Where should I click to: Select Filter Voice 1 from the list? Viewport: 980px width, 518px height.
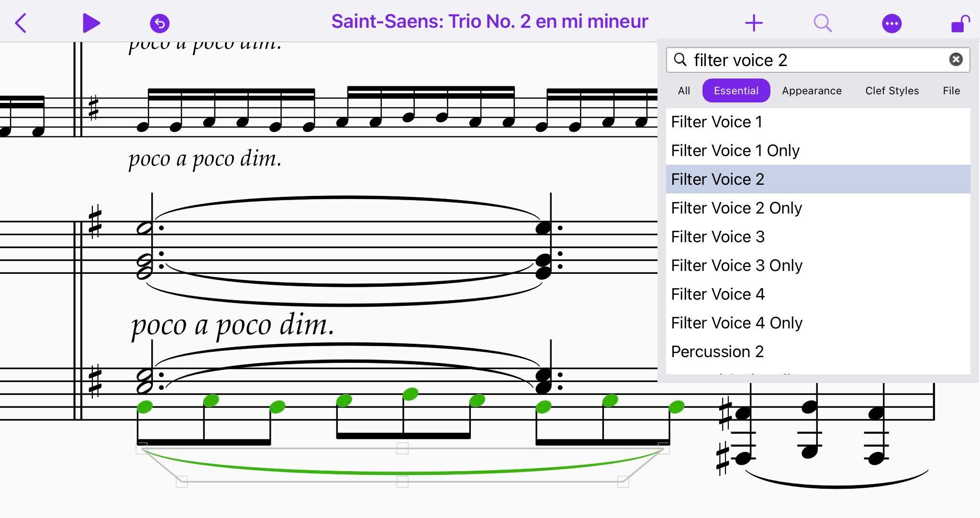pos(718,121)
